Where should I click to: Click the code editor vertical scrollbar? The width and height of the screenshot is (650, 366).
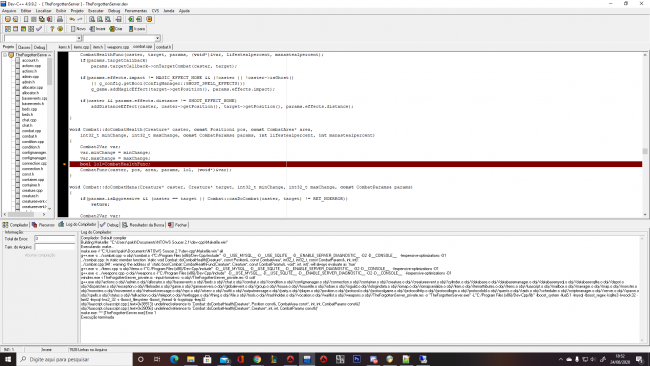point(645,135)
